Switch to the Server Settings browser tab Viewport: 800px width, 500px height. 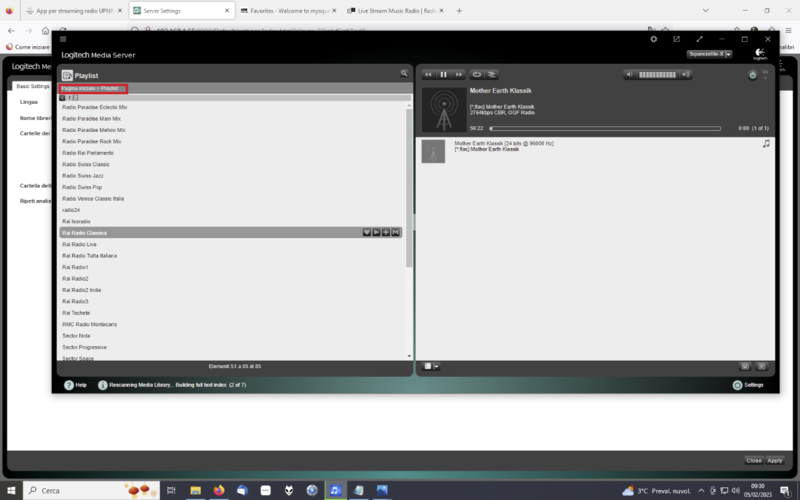click(x=180, y=11)
